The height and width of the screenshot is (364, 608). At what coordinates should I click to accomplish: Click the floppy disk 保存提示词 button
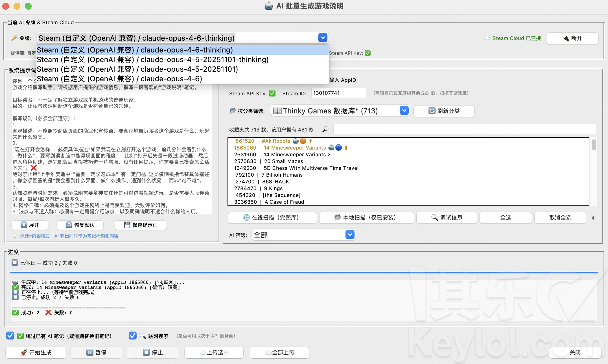pos(141,225)
